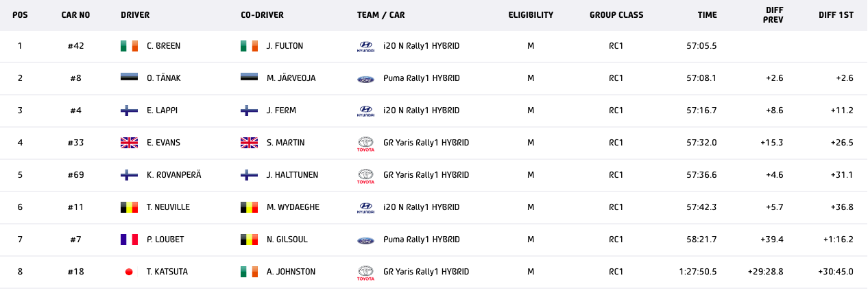Image resolution: width=868 pixels, height=291 pixels.
Task: Click the DRIVER column header
Action: click(x=135, y=15)
